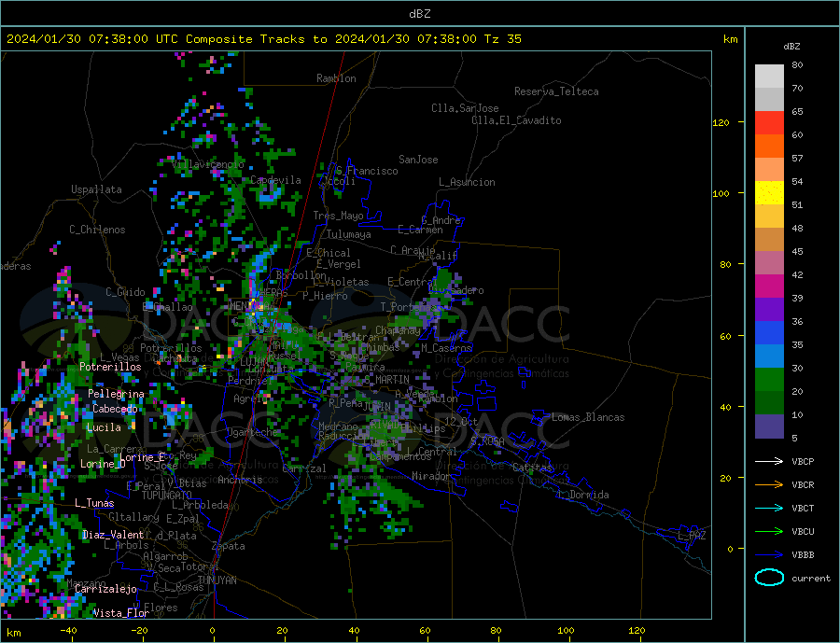
Task: Select the light gray 70-80 dBZ band
Action: 769,77
